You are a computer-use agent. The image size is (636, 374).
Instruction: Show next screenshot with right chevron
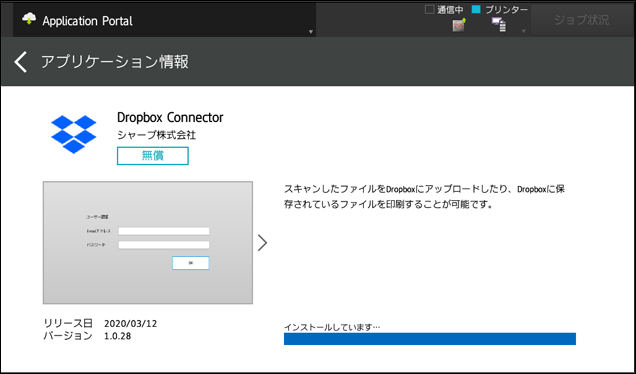coord(262,243)
